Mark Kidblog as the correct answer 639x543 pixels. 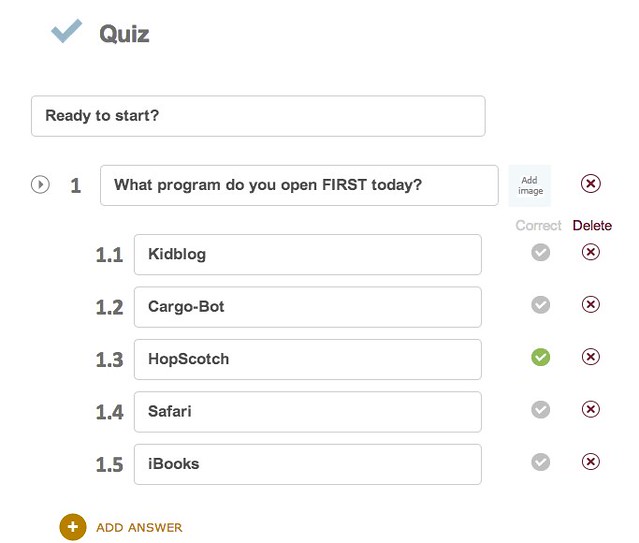click(x=540, y=252)
